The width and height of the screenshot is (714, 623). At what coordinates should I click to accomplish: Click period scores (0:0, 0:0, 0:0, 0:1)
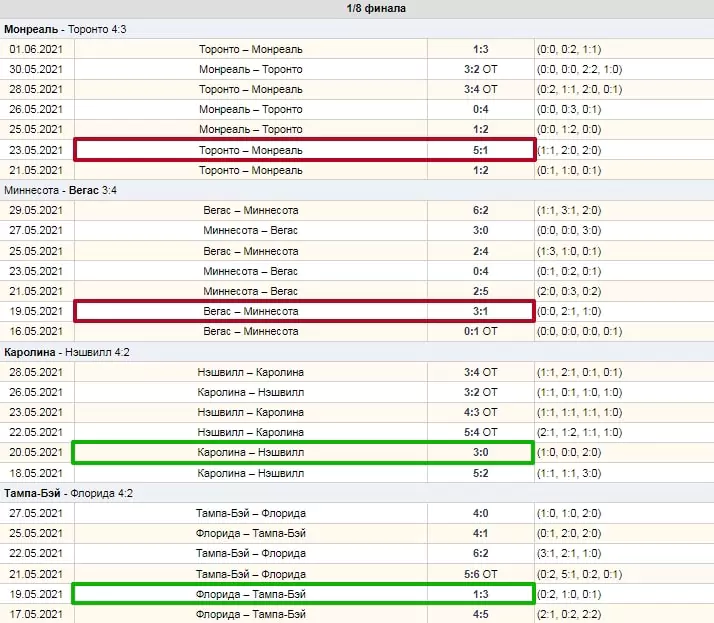pyautogui.click(x=579, y=332)
